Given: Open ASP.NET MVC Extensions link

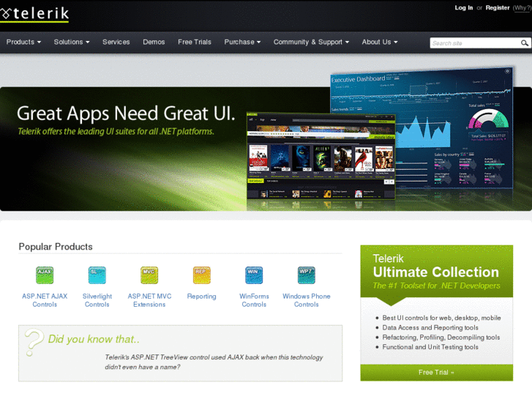Looking at the screenshot, I should pyautogui.click(x=149, y=300).
